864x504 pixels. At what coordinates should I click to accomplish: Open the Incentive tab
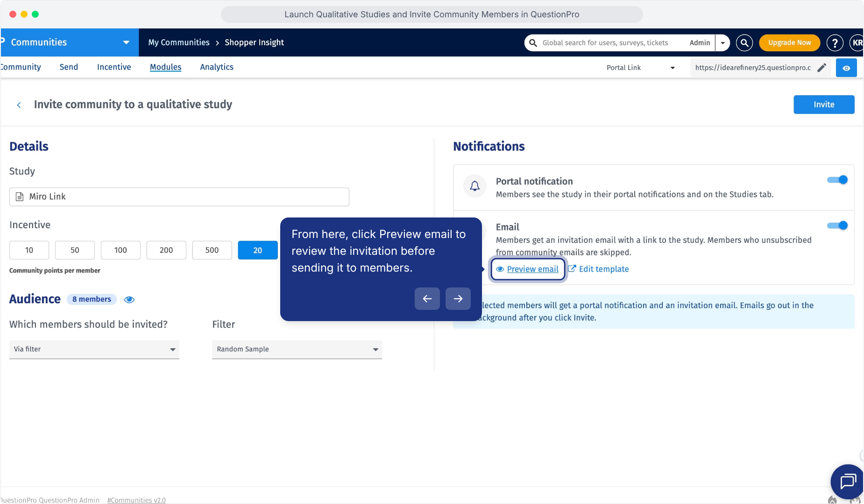click(x=114, y=67)
